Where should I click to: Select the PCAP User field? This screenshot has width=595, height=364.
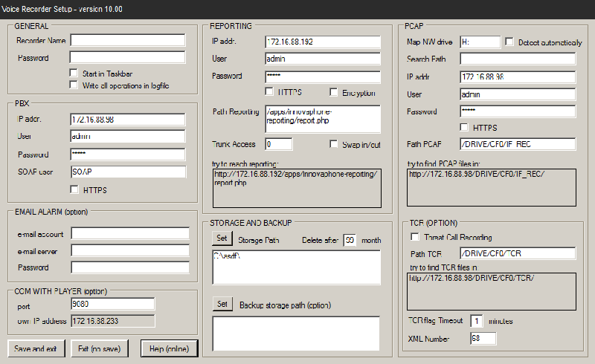click(518, 94)
